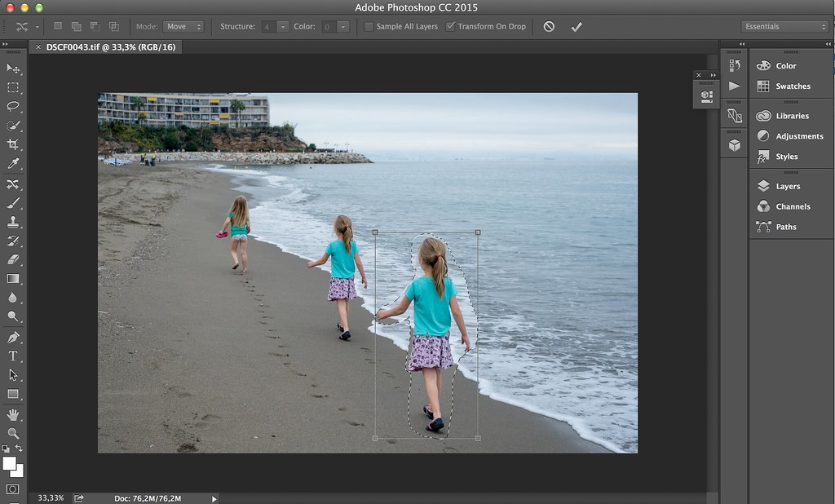Select the Eyedropper tool
The width and height of the screenshot is (835, 504).
[x=13, y=164]
